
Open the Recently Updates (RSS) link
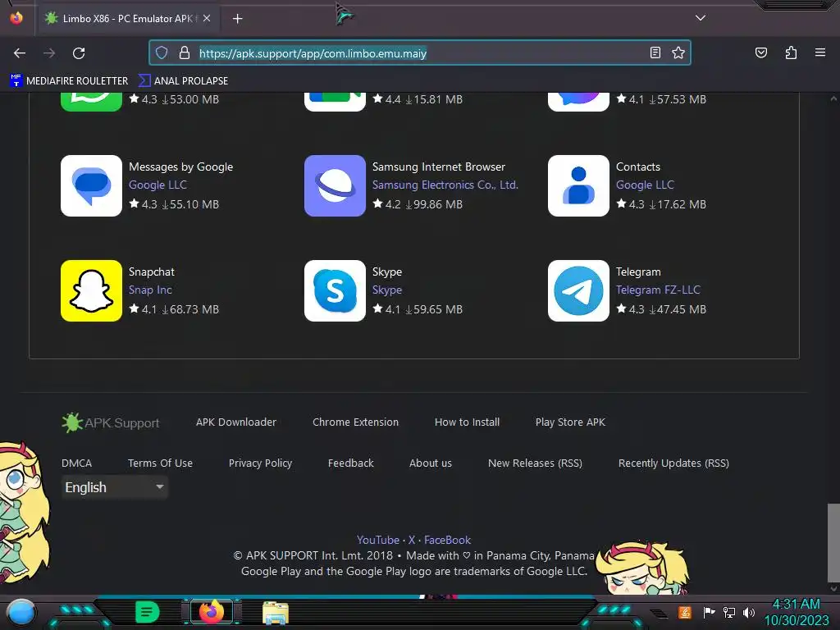coord(674,463)
